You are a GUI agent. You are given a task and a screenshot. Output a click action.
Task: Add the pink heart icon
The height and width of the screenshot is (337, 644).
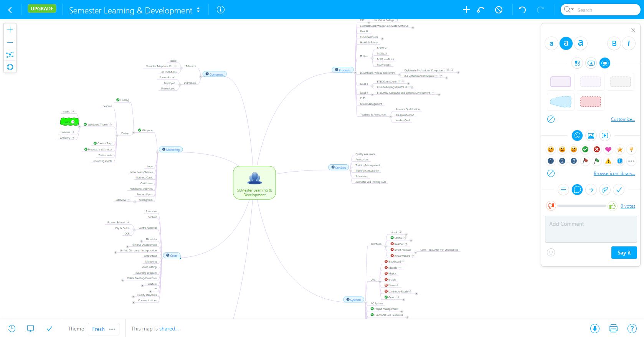coord(608,149)
